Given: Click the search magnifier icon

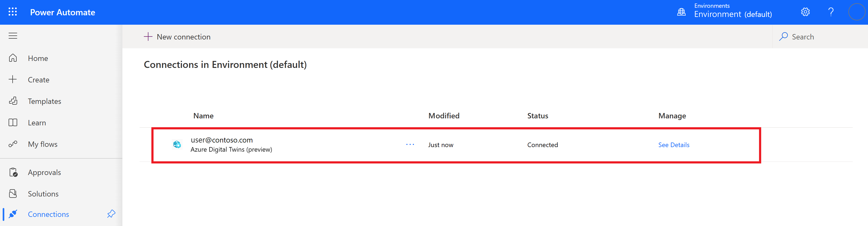Looking at the screenshot, I should click(x=783, y=37).
